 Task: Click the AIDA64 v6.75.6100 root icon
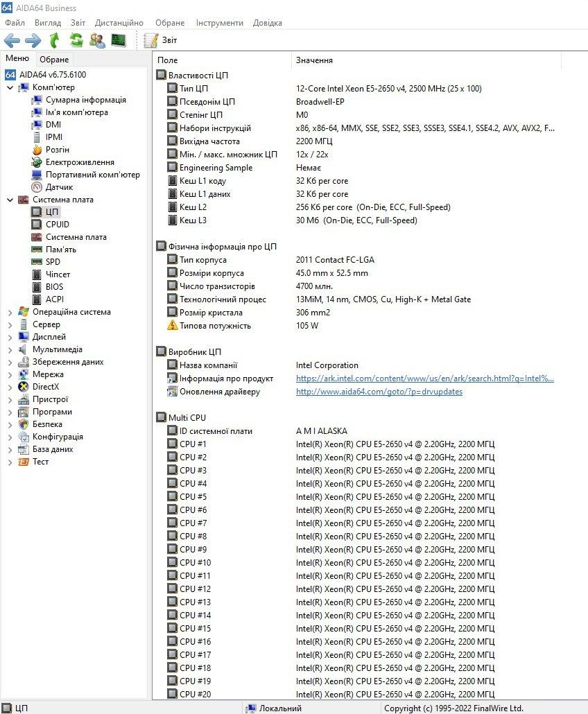click(x=10, y=75)
